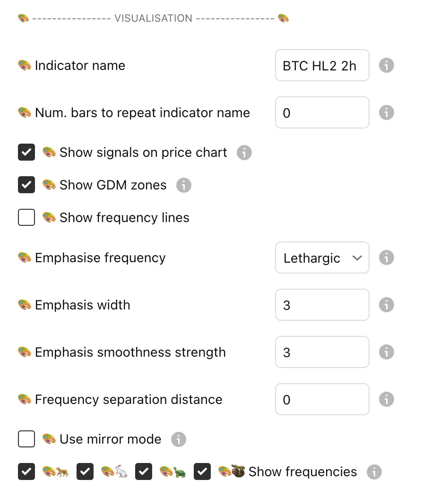Screen dimensions: 448x497
Task: Click info icon for Emphasis smoothness strength
Action: tap(386, 352)
